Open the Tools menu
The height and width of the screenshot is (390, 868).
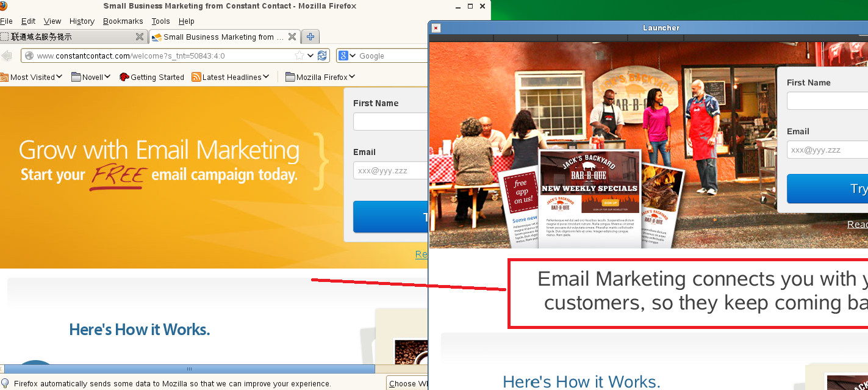point(160,21)
